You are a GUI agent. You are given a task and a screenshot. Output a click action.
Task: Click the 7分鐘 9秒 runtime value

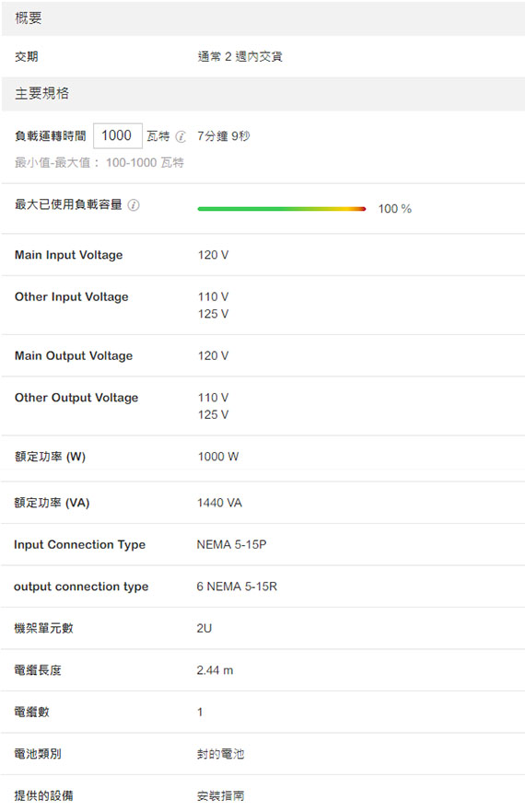[224, 136]
